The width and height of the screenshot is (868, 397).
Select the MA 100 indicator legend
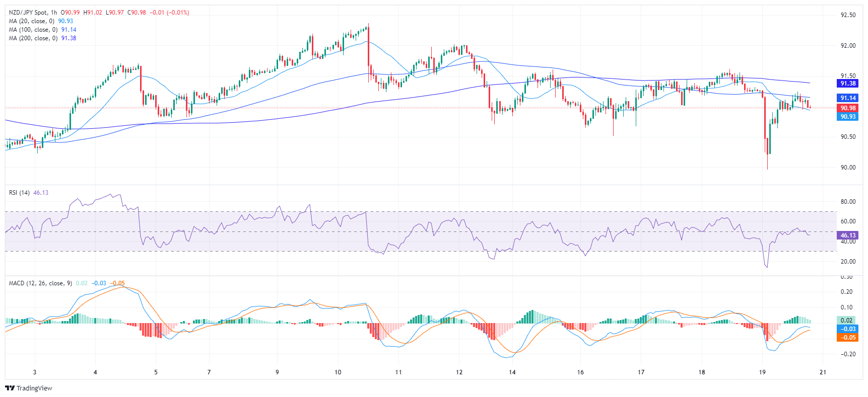pos(33,30)
